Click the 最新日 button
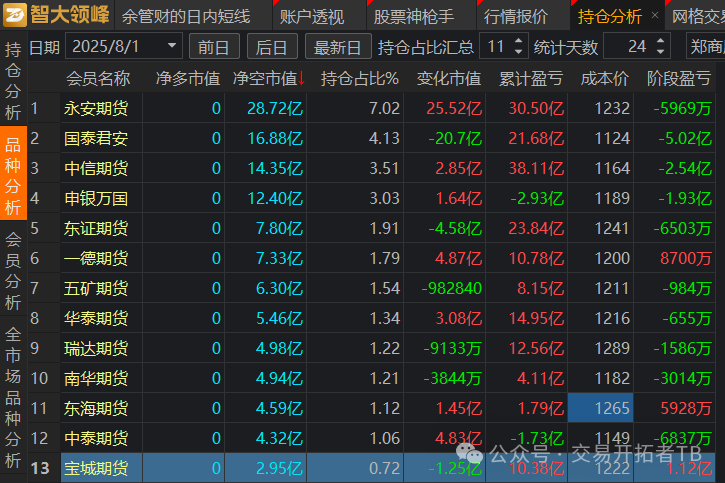 [x=338, y=46]
